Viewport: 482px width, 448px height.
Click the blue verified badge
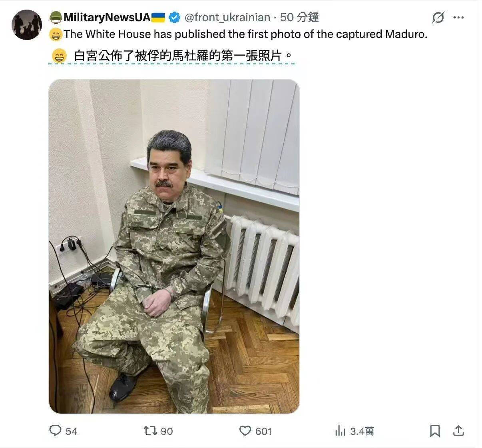174,17
